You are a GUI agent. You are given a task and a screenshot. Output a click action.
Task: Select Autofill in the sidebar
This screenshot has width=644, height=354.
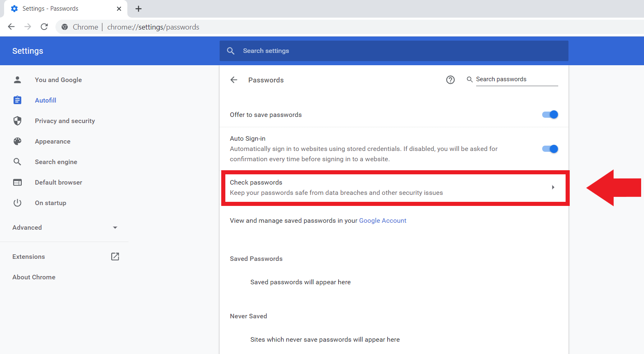(x=46, y=100)
